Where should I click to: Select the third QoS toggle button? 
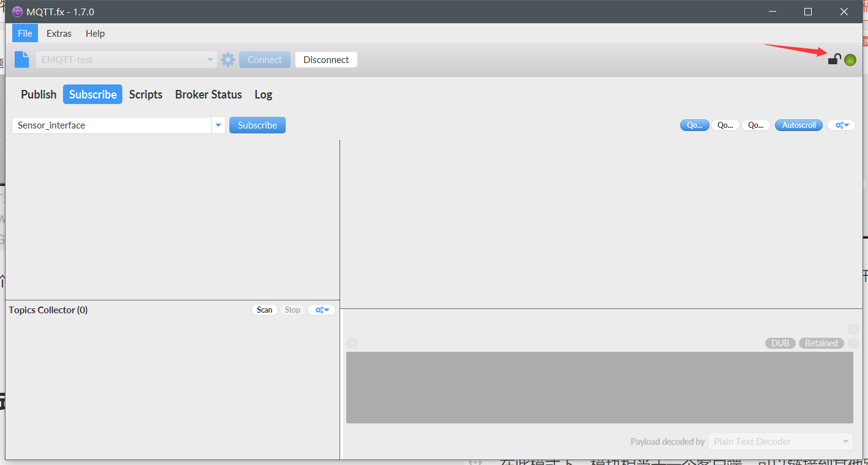coord(756,125)
